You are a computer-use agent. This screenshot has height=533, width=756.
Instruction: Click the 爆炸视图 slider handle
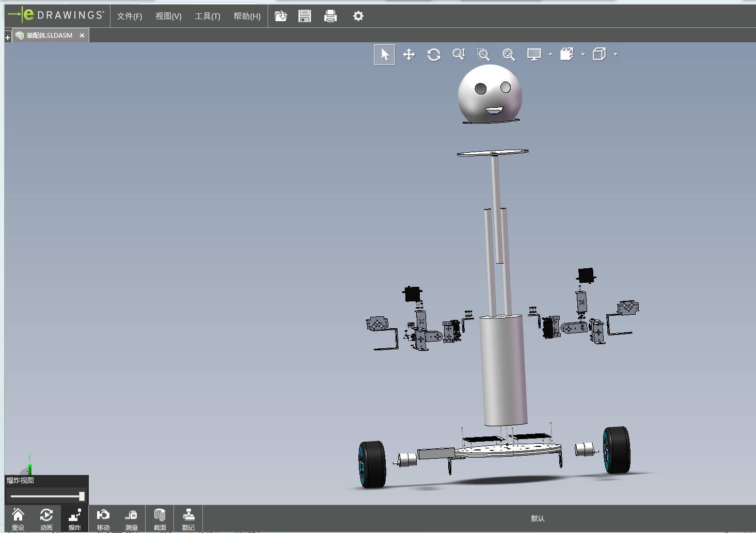coord(82,496)
